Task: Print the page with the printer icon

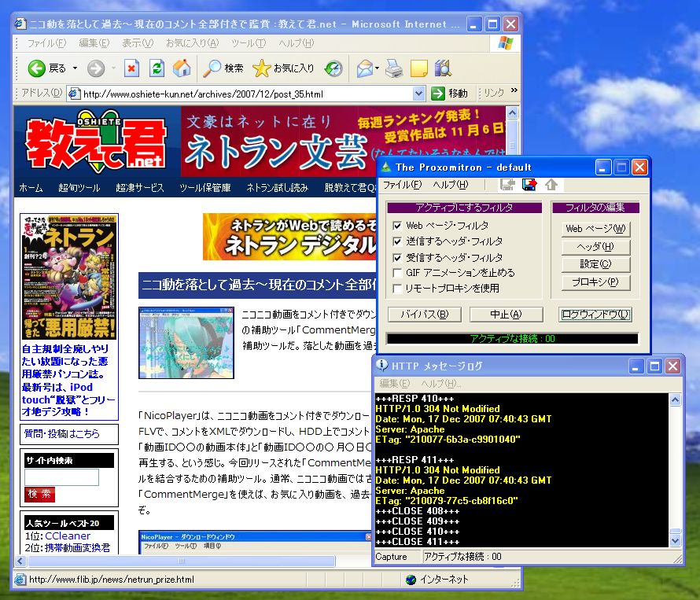Action: coord(394,68)
